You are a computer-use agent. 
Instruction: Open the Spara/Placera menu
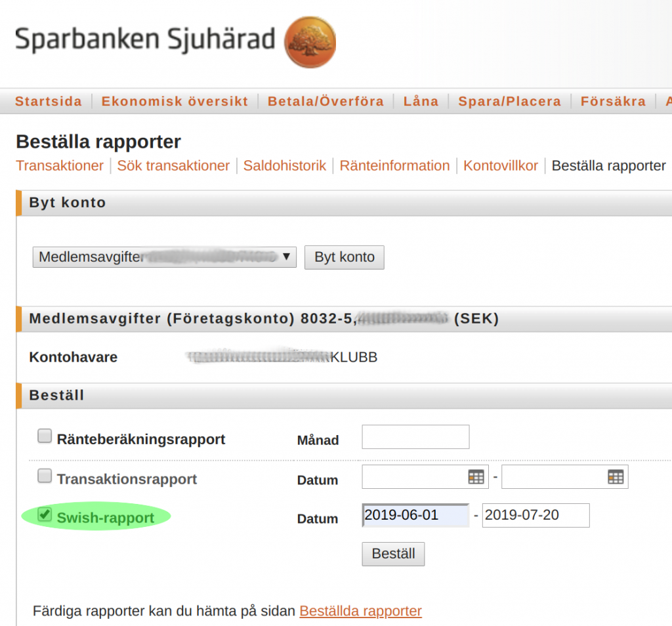pos(509,101)
